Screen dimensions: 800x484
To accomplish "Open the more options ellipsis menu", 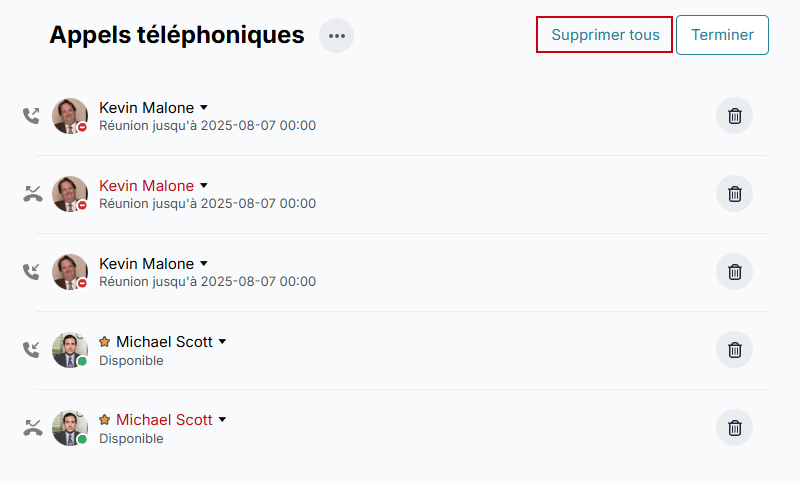I will click(336, 36).
